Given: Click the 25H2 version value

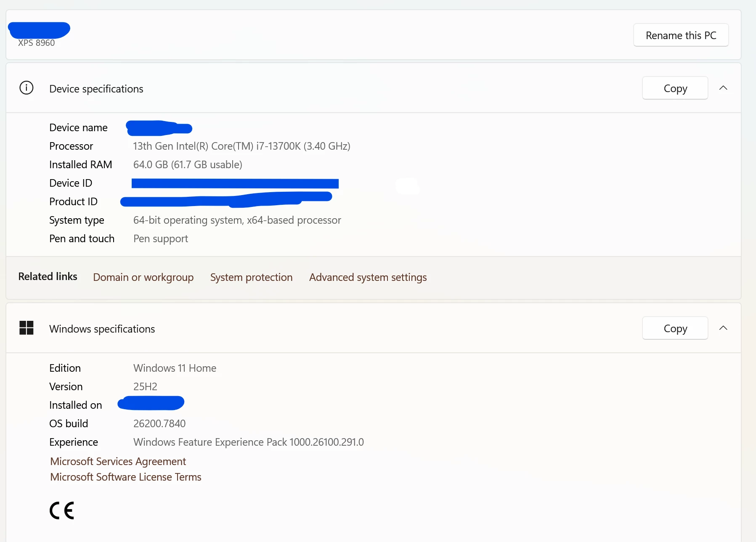Looking at the screenshot, I should [145, 386].
